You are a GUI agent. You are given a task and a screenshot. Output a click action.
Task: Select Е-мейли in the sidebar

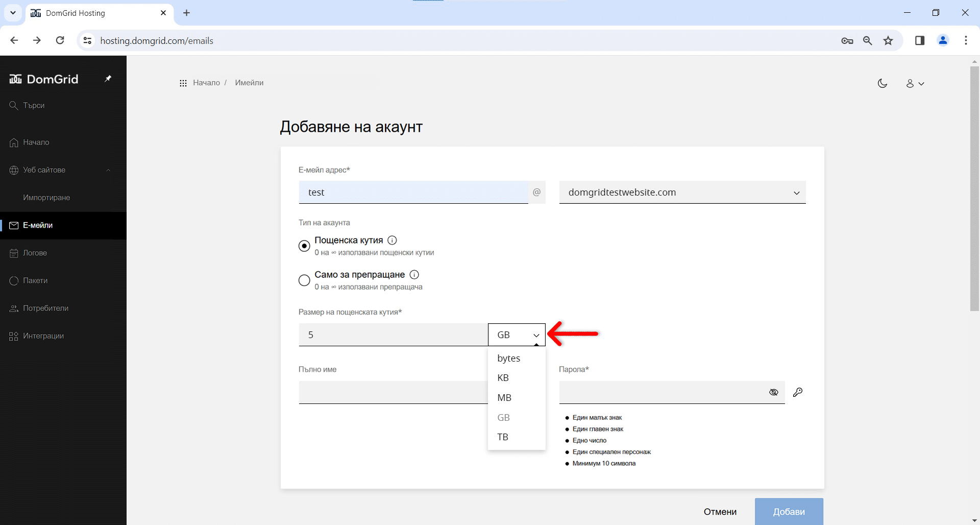point(63,225)
